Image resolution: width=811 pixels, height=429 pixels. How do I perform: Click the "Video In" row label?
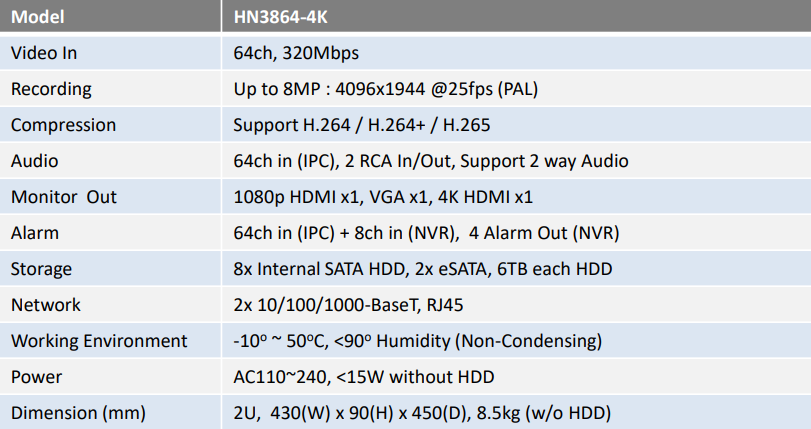(44, 53)
